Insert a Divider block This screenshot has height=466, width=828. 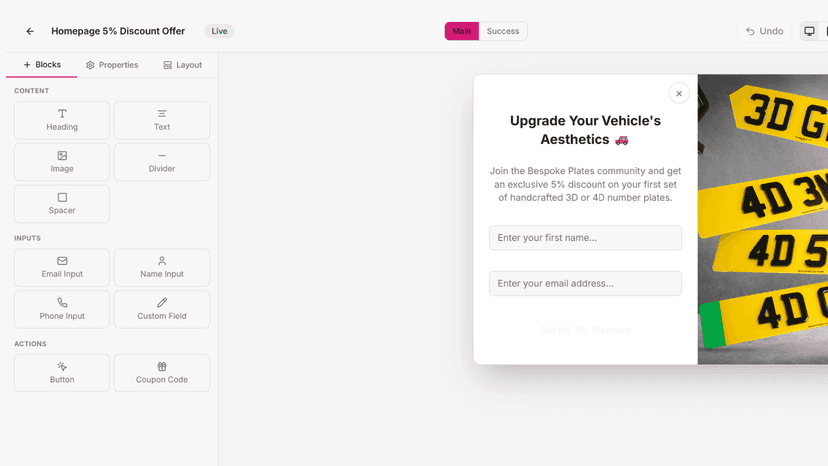[x=162, y=162]
